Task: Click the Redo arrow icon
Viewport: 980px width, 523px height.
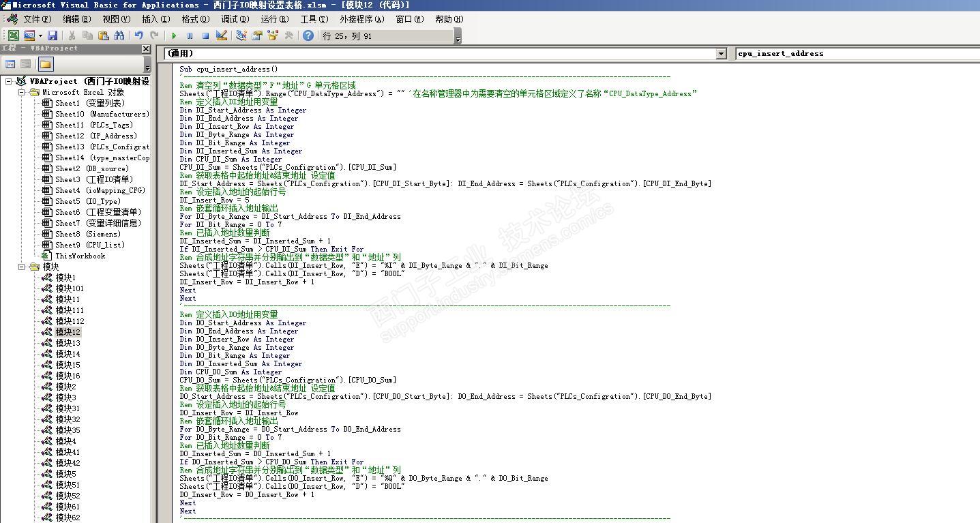Action: tap(154, 35)
